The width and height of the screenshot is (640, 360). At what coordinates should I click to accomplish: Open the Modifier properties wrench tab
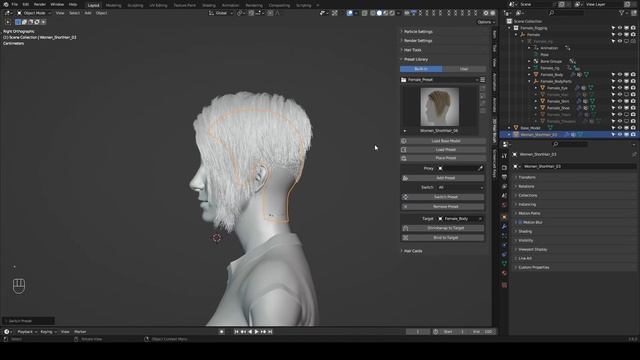tap(504, 226)
